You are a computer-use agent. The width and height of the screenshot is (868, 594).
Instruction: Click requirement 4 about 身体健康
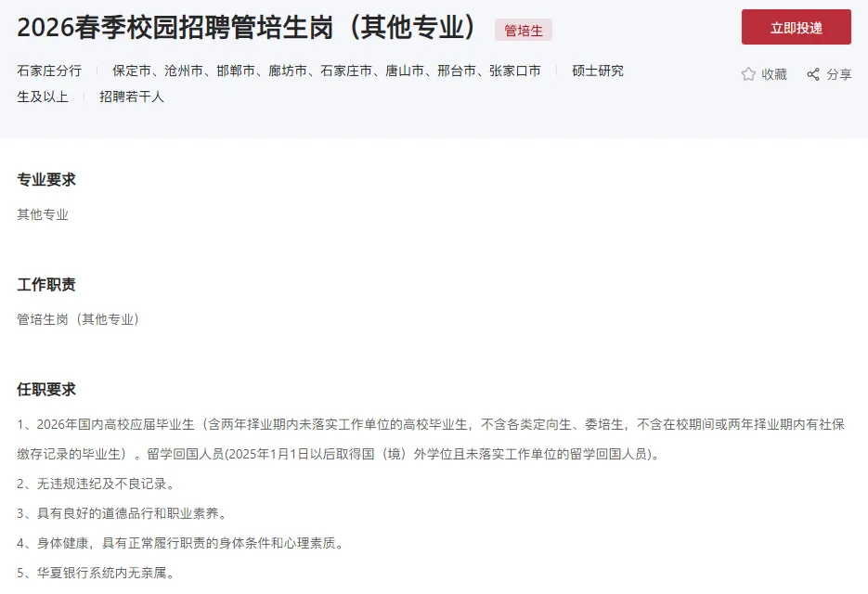180,543
